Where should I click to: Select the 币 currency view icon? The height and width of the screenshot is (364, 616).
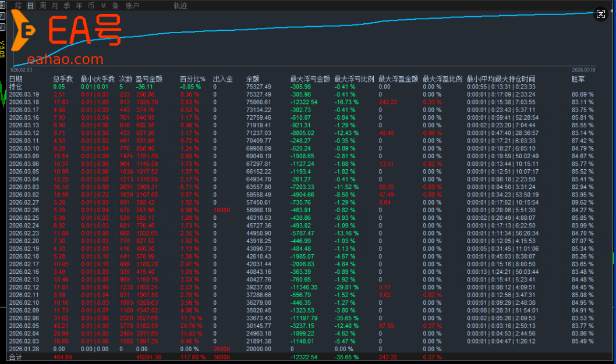[x=91, y=5]
